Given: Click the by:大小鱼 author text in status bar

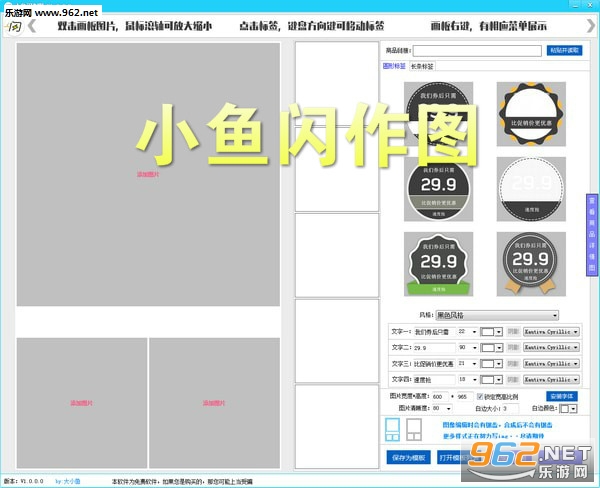Looking at the screenshot, I should click(68, 481).
